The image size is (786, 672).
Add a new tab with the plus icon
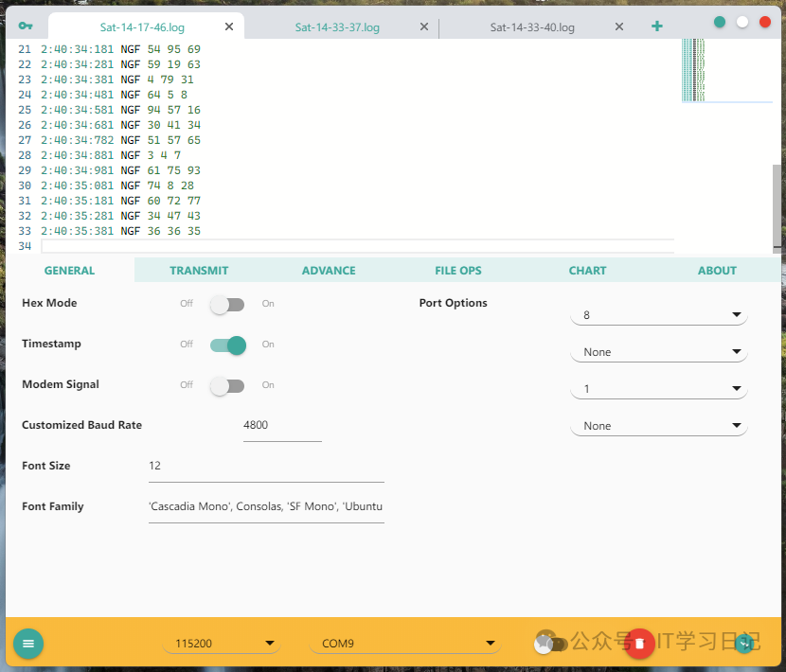click(x=656, y=27)
